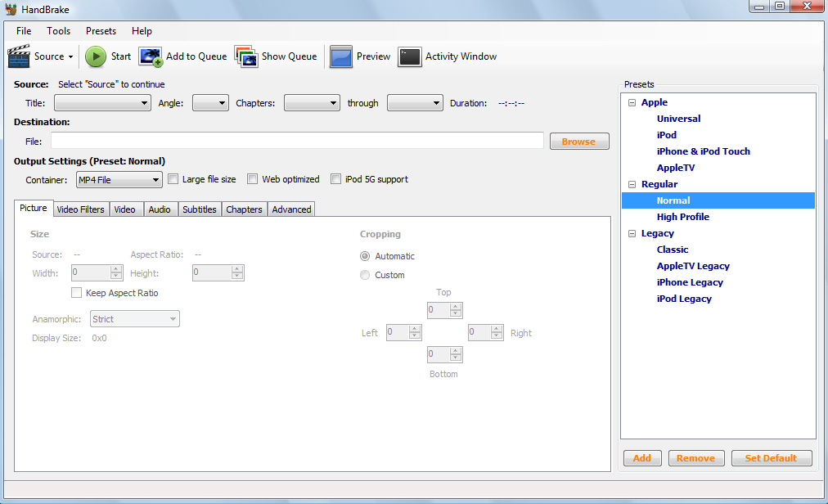Select the iPhone & iPod Touch preset

coord(704,151)
